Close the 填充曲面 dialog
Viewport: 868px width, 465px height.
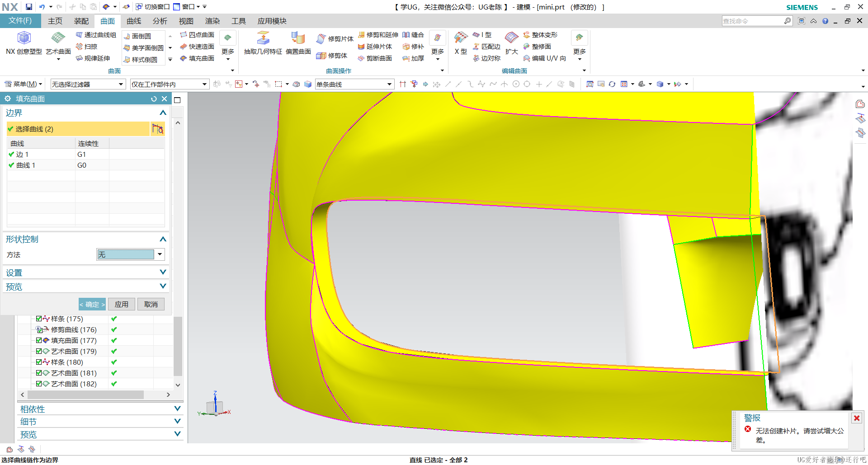[x=165, y=99]
